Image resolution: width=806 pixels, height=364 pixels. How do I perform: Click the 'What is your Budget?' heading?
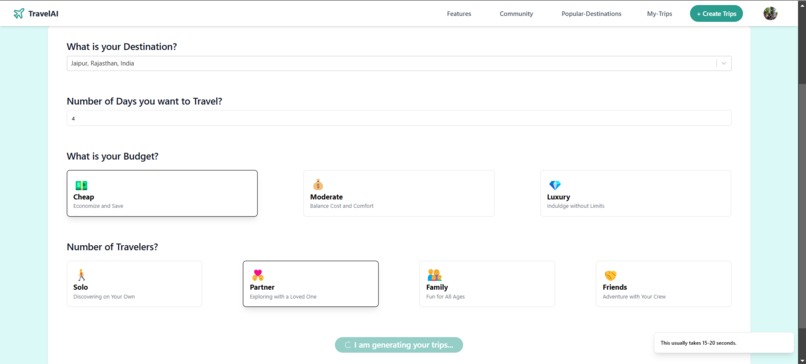coord(113,156)
